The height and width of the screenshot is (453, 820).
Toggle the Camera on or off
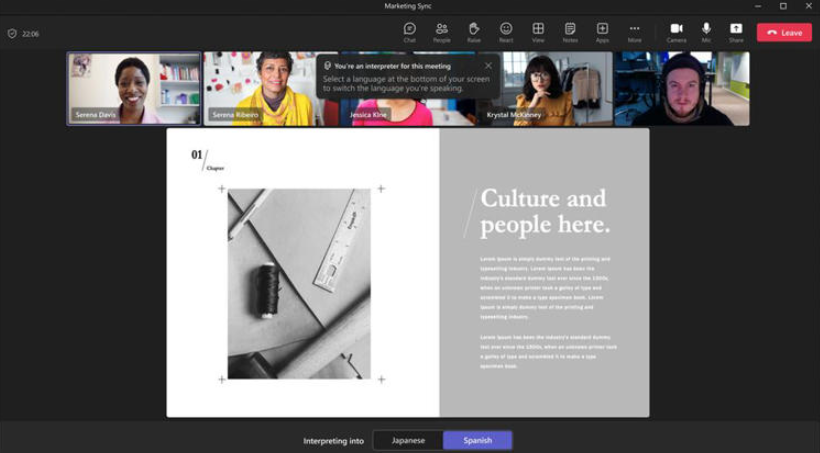pos(676,32)
